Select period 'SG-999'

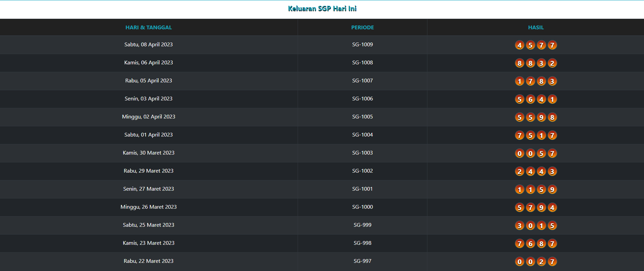coord(362,225)
